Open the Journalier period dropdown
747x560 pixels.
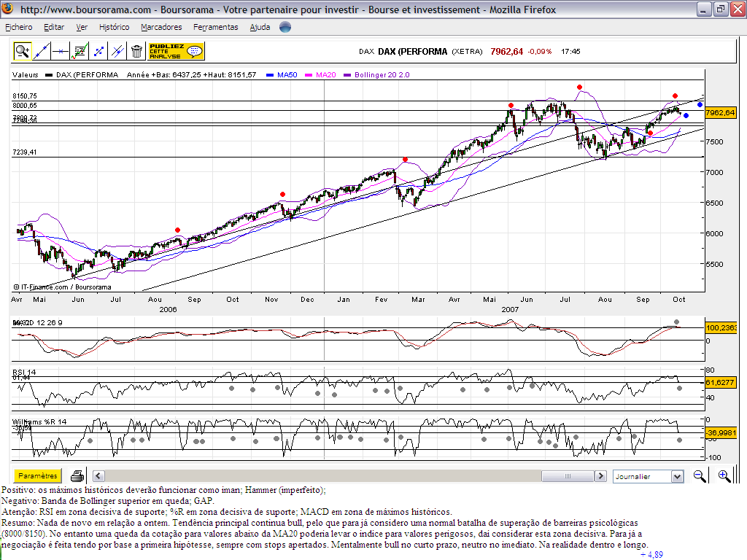[648, 476]
